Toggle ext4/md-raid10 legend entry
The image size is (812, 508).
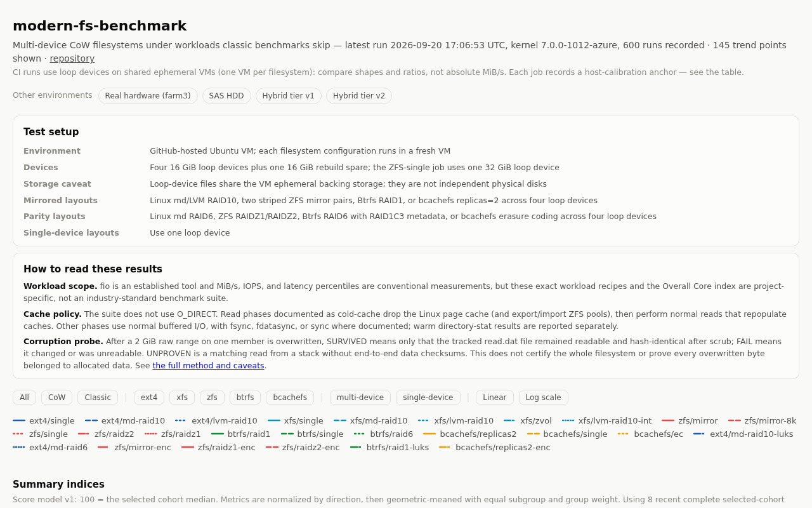[x=125, y=420]
